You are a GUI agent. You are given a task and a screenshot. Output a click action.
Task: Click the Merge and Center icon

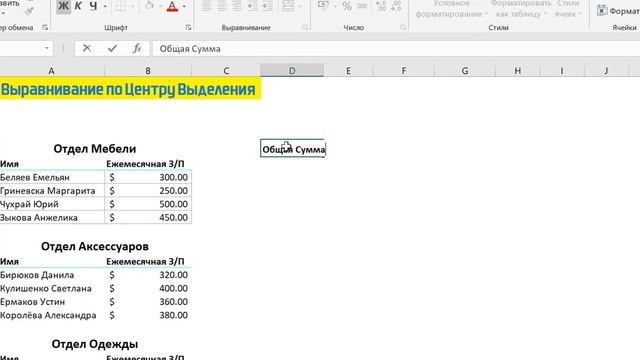point(288,6)
